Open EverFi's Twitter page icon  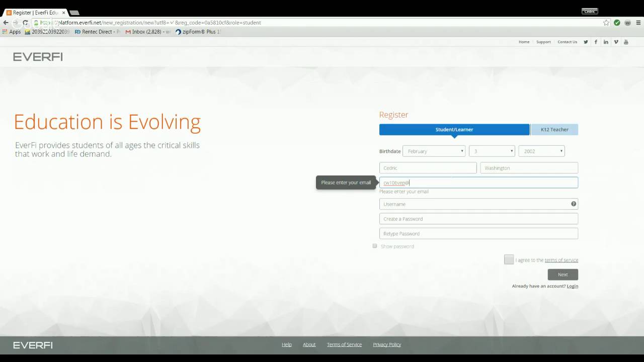click(x=586, y=42)
